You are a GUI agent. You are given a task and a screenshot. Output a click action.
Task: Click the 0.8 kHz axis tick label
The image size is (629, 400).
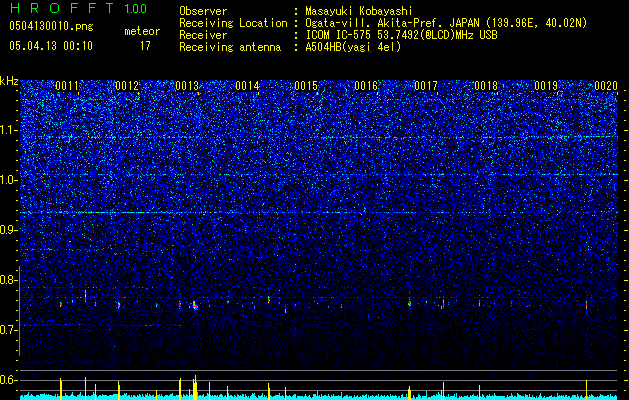pos(9,280)
